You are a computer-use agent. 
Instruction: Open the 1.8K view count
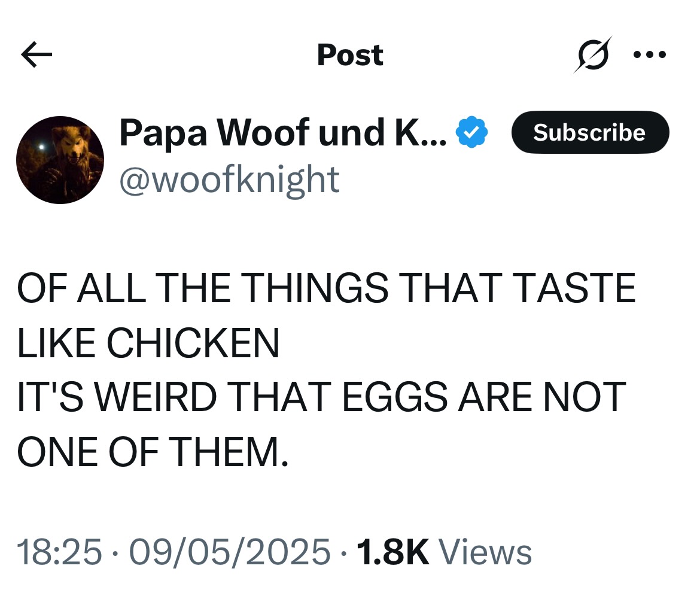(392, 552)
